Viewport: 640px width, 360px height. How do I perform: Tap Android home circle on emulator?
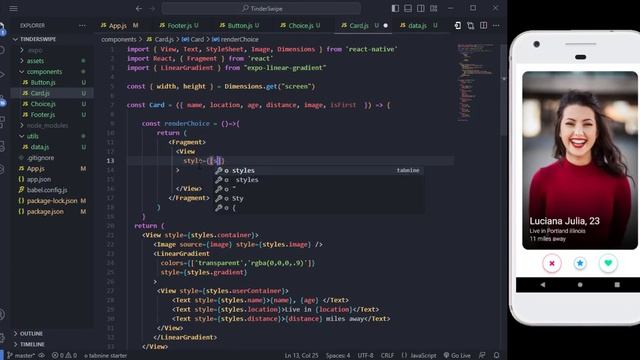click(580, 284)
